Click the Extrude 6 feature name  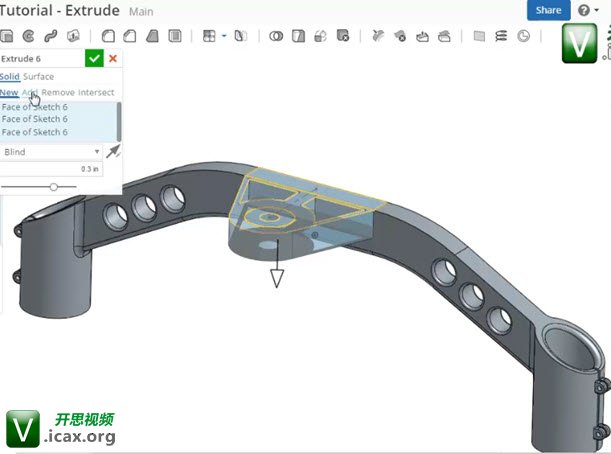click(21, 59)
